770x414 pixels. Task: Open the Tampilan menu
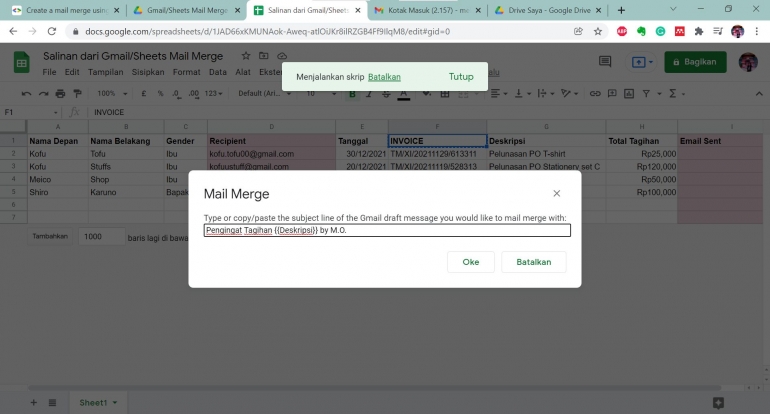pos(106,72)
